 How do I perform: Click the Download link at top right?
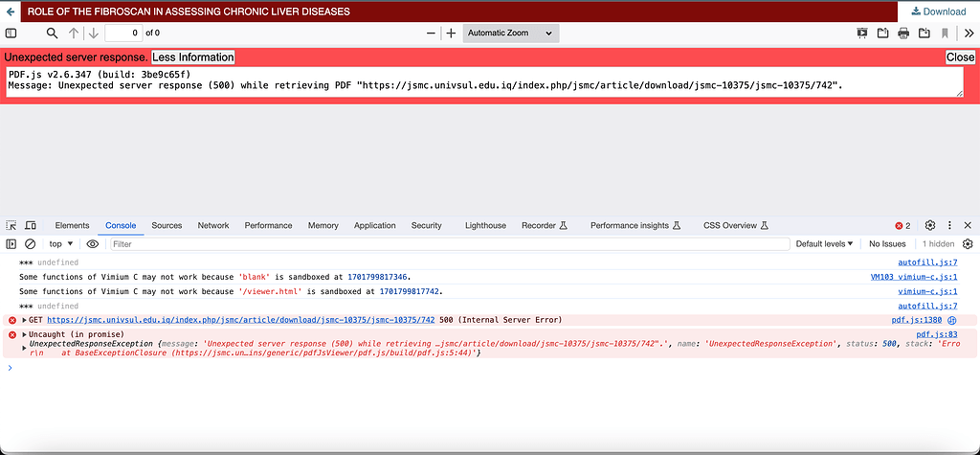(939, 11)
